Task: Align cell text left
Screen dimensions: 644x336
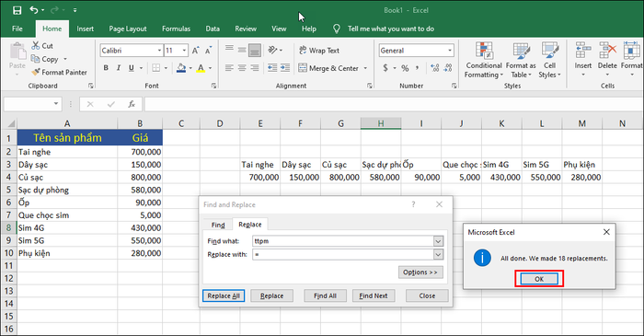Action: pyautogui.click(x=229, y=68)
